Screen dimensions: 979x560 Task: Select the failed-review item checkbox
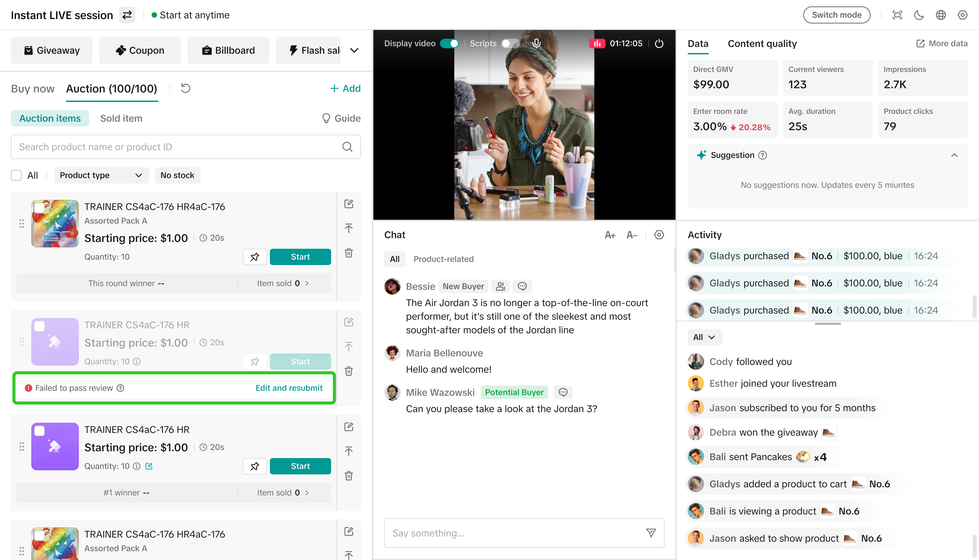click(39, 326)
